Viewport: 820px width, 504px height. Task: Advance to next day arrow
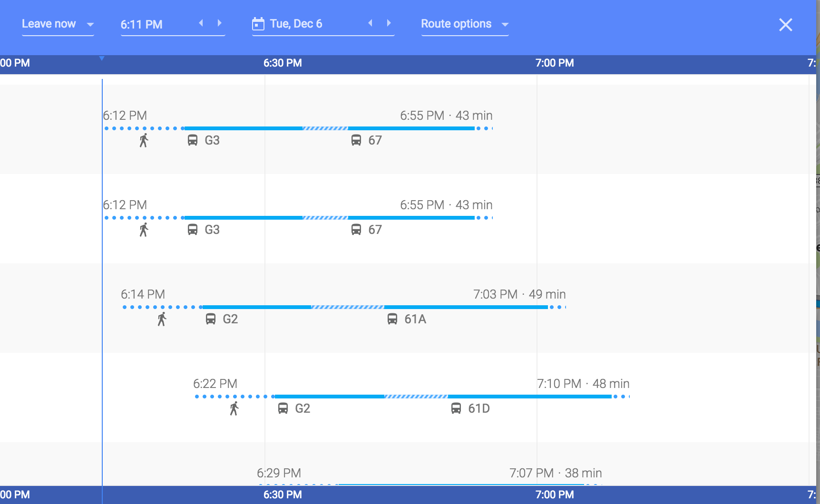[389, 23]
